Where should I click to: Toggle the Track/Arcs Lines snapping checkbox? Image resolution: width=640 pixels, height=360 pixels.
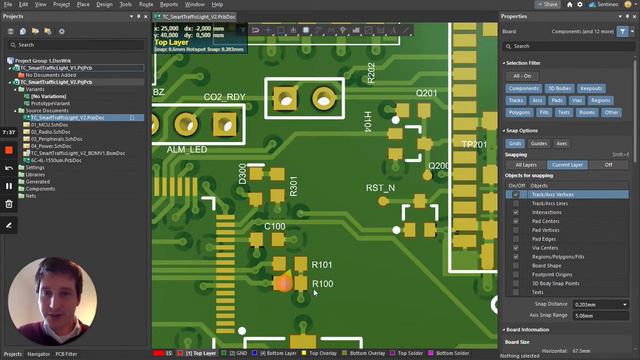pyautogui.click(x=516, y=203)
